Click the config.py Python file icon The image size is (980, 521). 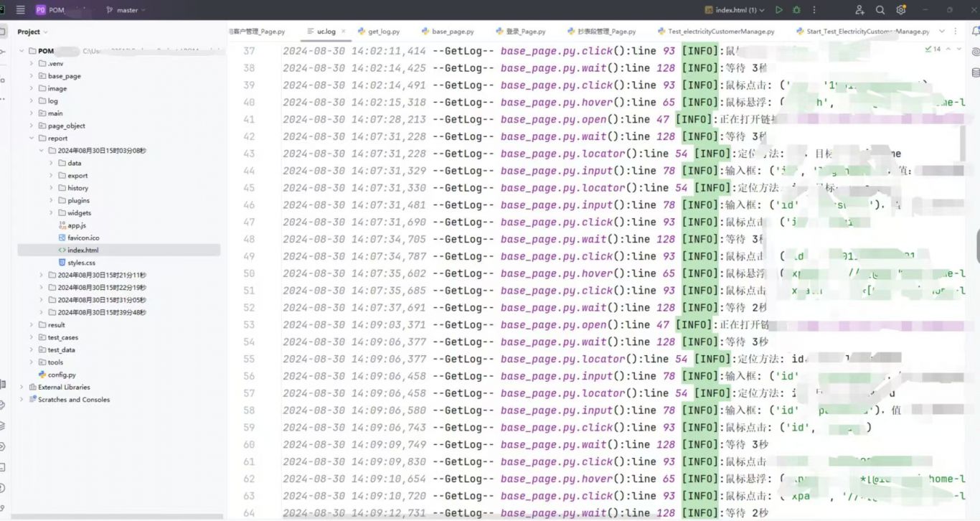pyautogui.click(x=42, y=375)
